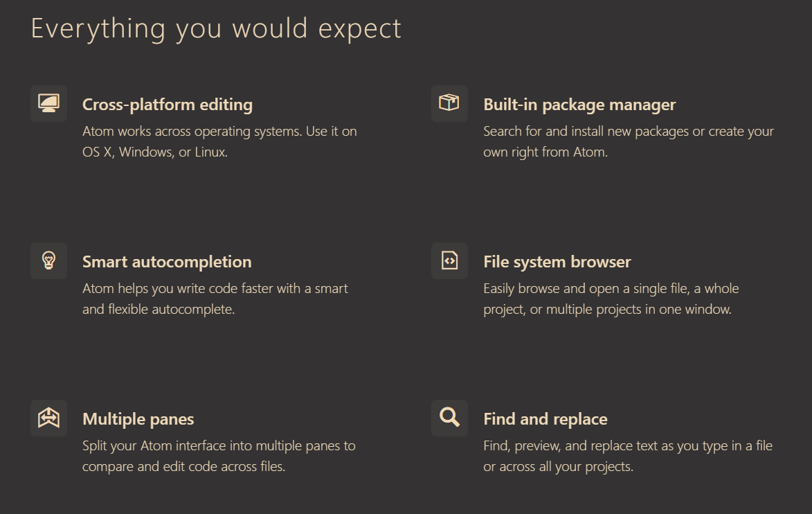812x514 pixels.
Task: Click the text about installing new packages
Action: tap(629, 141)
